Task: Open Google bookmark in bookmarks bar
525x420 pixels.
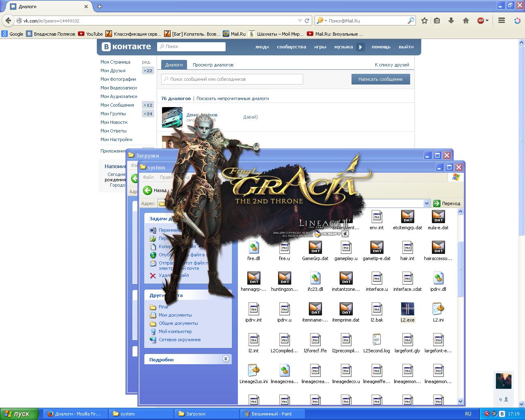Action: [x=12, y=34]
